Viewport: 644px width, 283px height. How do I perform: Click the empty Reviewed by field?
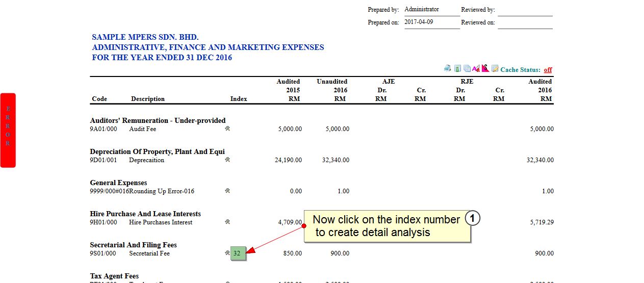525,10
